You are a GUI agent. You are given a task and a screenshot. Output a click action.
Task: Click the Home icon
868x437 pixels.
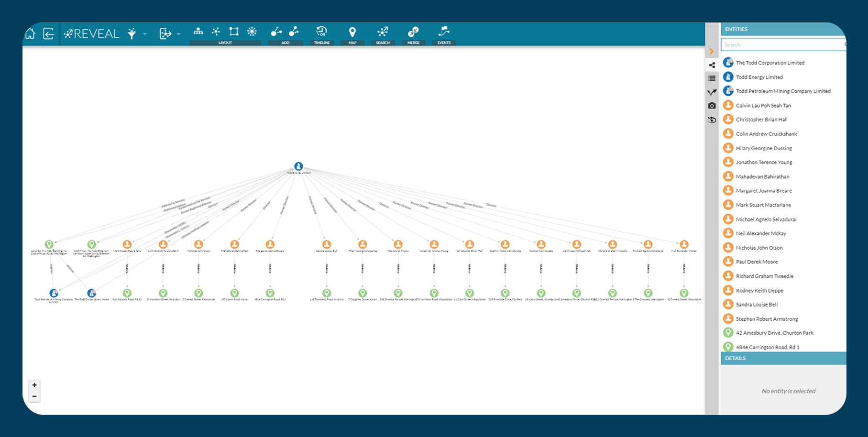coord(31,33)
